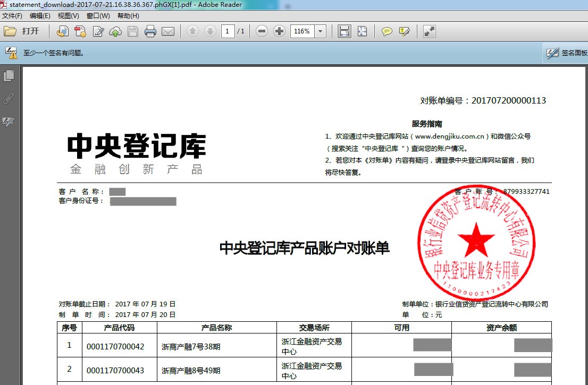Click the www.dengjiku.com.cn website text
Viewport: 588px width, 385px height.
[x=450, y=136]
